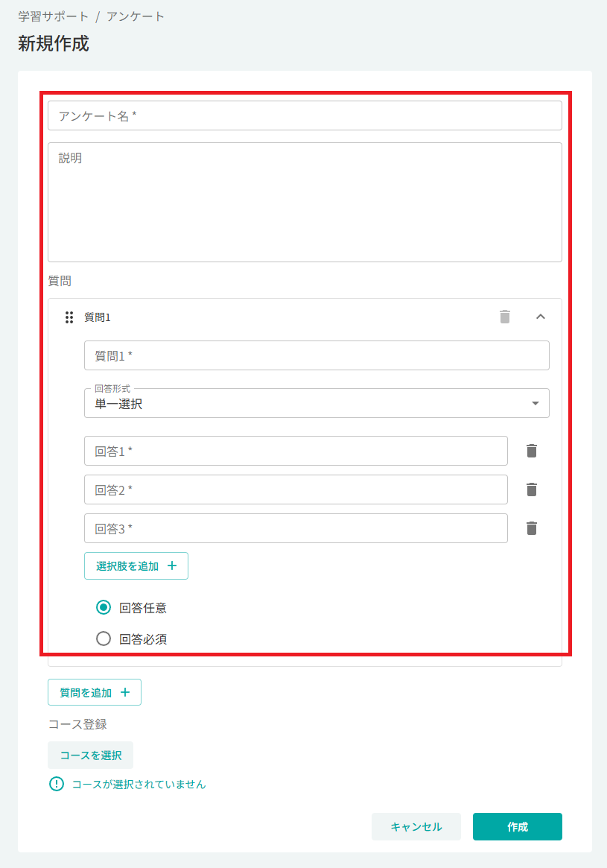Open the アンケート breadcrumb link

[136, 16]
